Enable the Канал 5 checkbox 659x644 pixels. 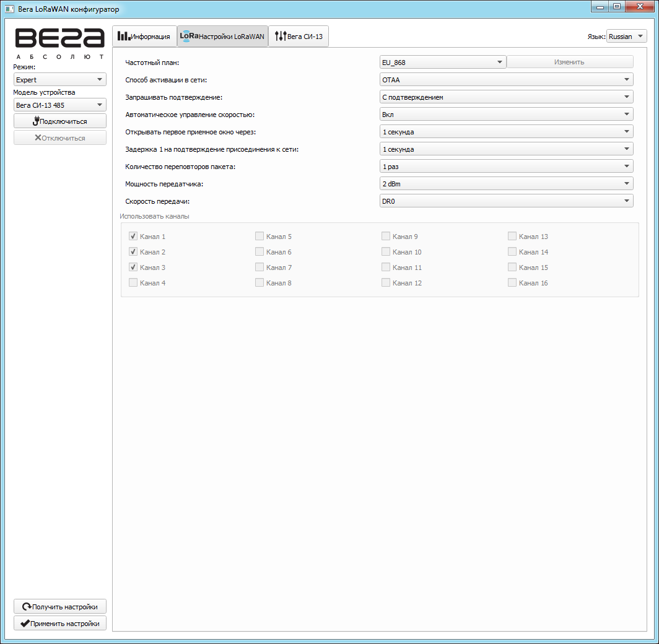(260, 236)
